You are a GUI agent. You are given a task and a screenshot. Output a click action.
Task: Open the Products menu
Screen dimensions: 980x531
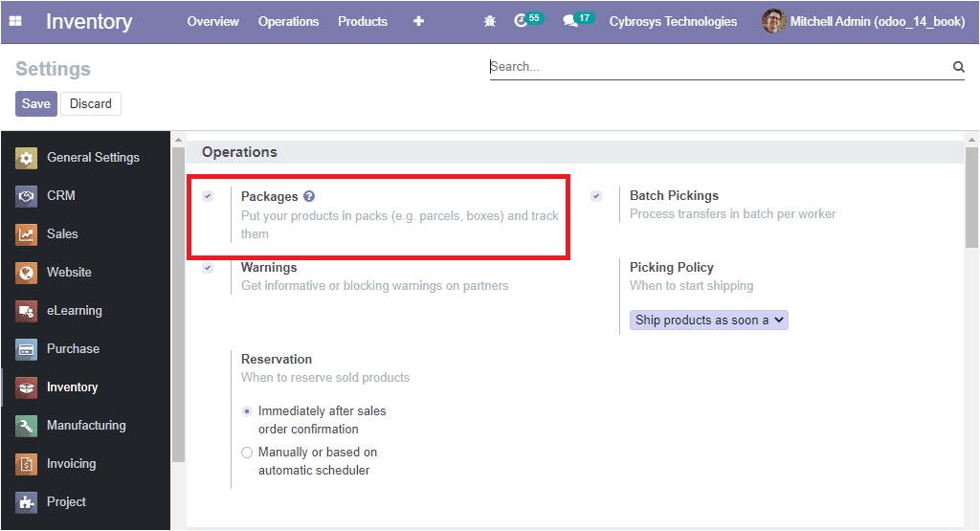363,21
